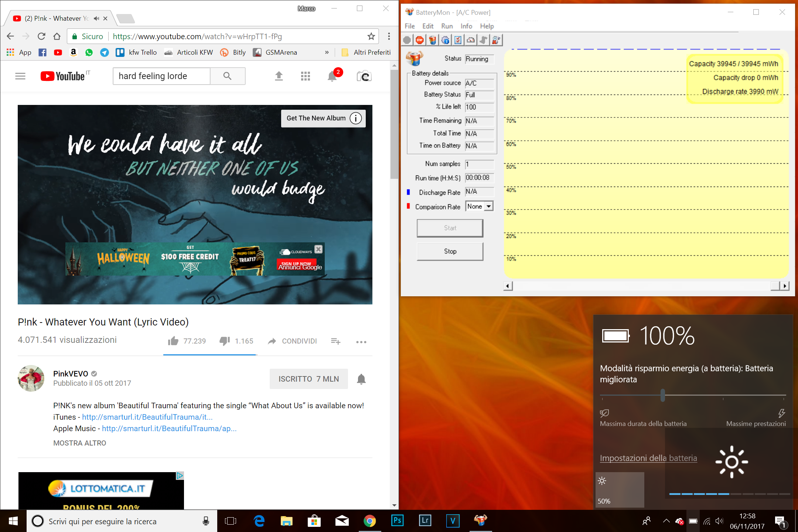Show more video description via MOSTRA ALTRO

[79, 443]
